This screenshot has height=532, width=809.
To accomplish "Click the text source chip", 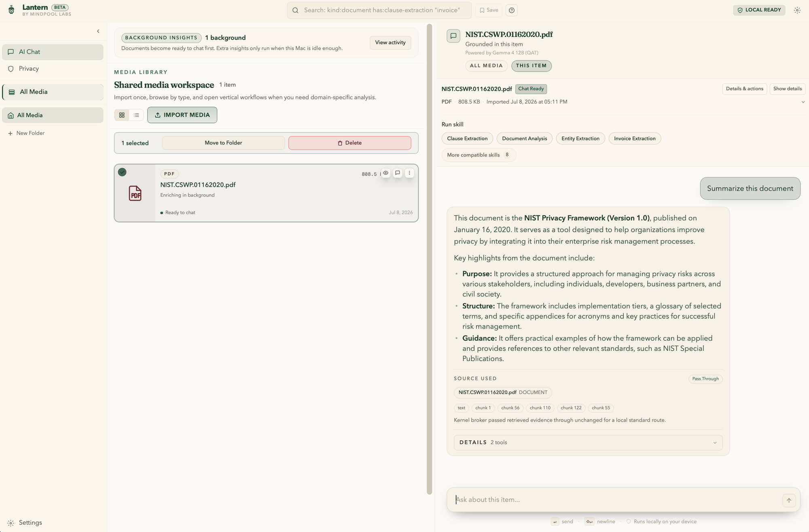I will pos(461,408).
